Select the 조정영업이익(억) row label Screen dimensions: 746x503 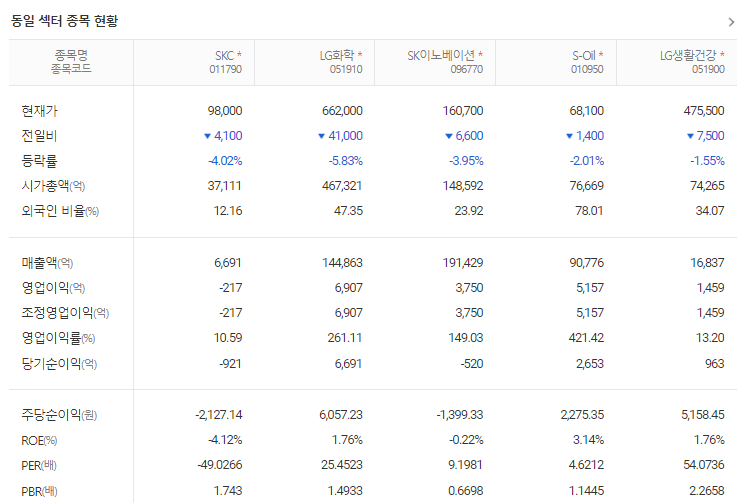(65, 313)
